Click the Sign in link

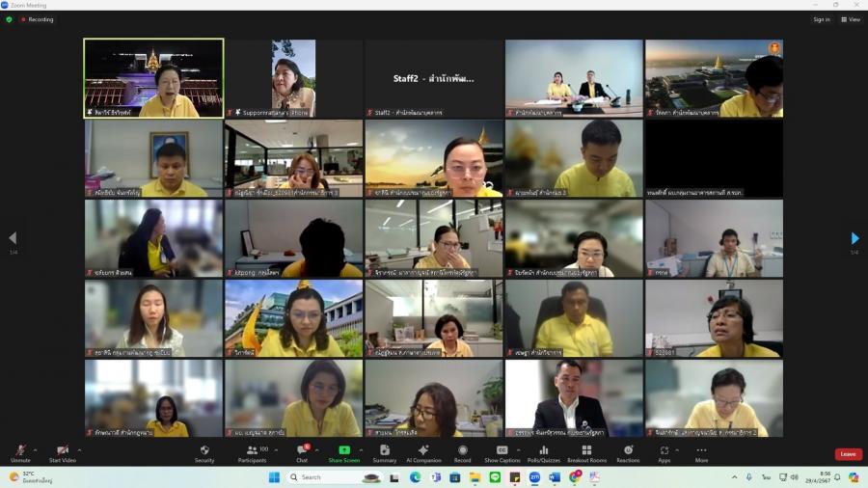pos(821,19)
